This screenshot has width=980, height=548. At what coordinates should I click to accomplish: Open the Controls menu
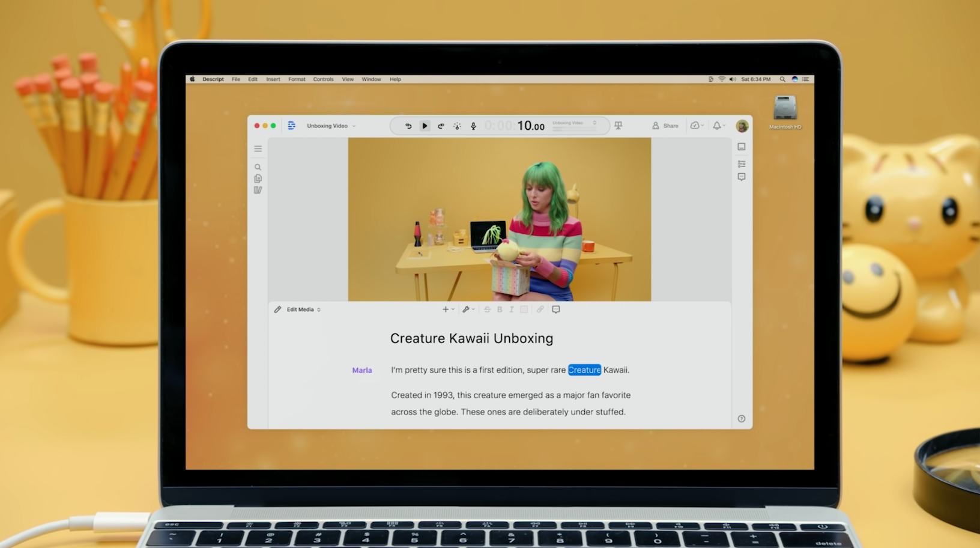323,79
